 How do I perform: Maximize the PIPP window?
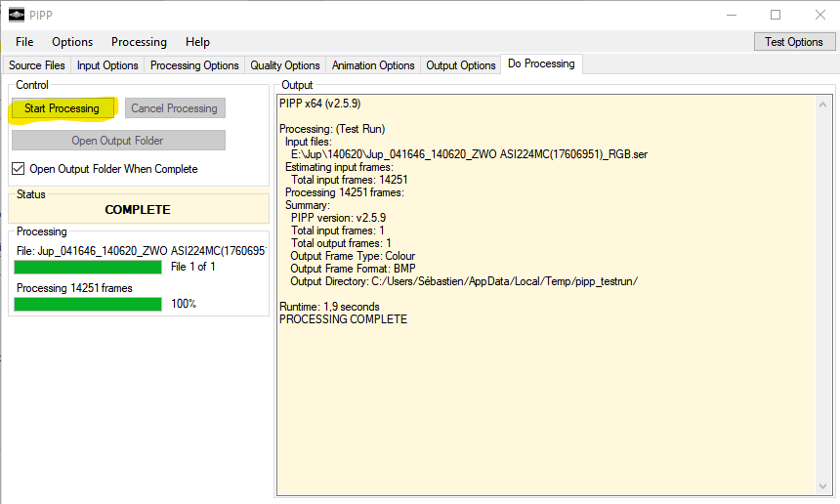pos(776,15)
